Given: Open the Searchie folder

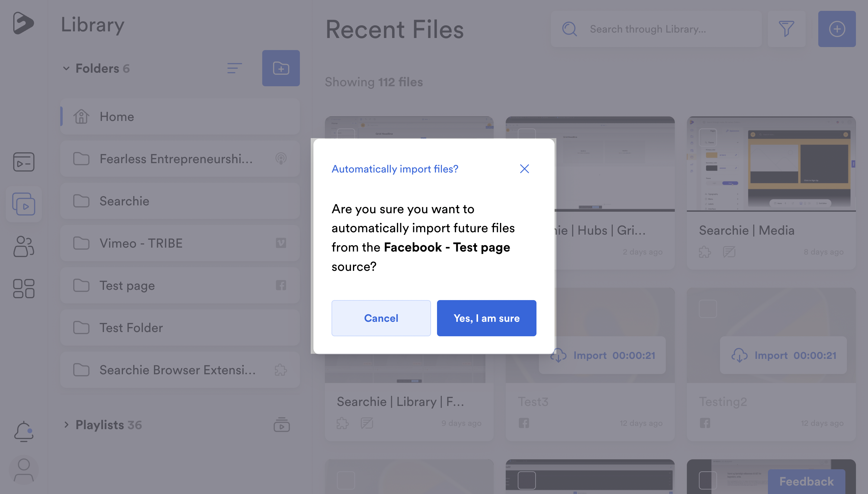Looking at the screenshot, I should pos(180,201).
